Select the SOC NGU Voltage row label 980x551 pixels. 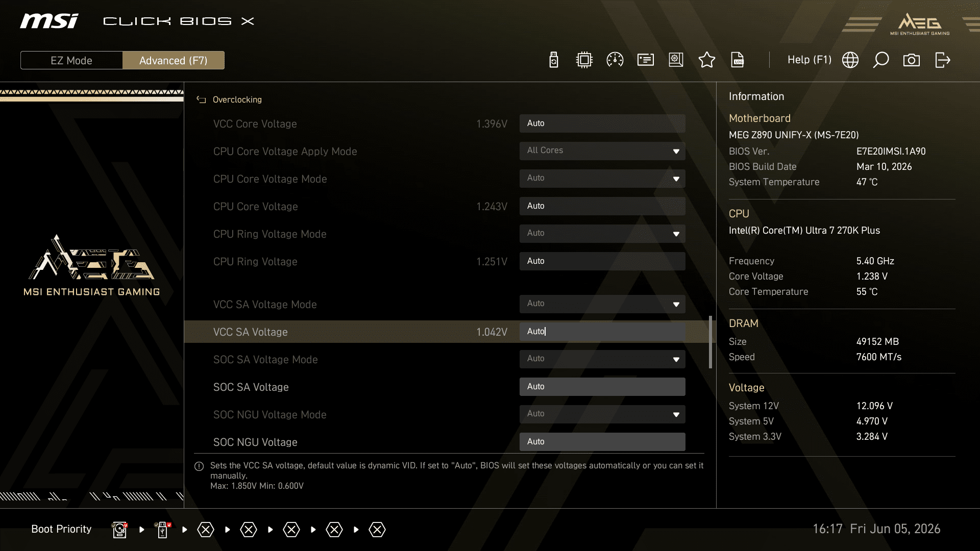255,442
